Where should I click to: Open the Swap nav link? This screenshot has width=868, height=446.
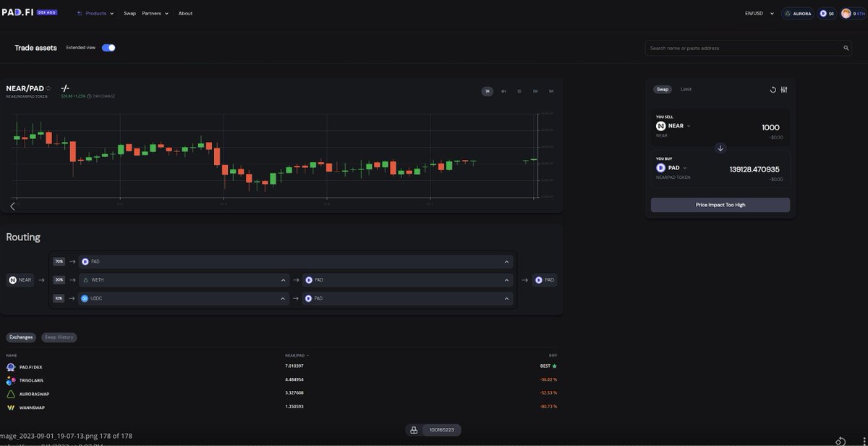pyautogui.click(x=129, y=14)
